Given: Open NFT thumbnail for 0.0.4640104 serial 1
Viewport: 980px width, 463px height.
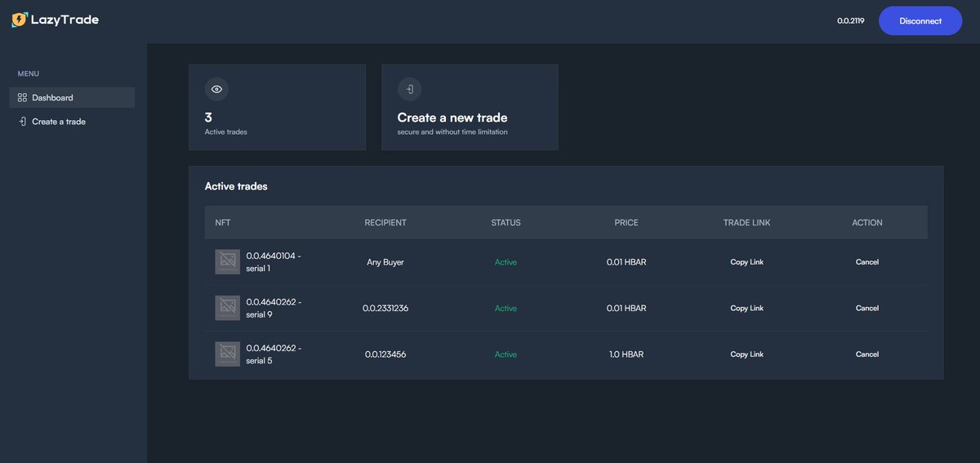Looking at the screenshot, I should point(228,262).
